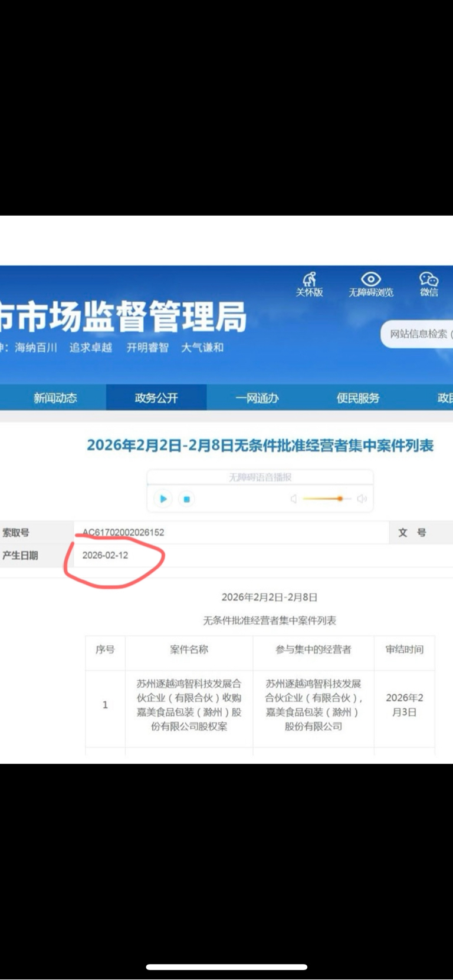Play the accessibility voice broadcast
The height and width of the screenshot is (980, 453).
tap(163, 499)
